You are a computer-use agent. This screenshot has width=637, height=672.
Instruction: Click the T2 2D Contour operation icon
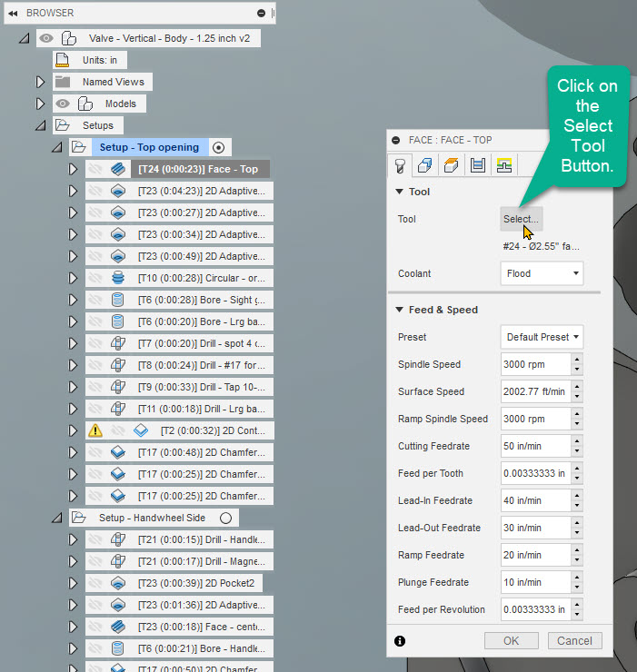point(141,430)
